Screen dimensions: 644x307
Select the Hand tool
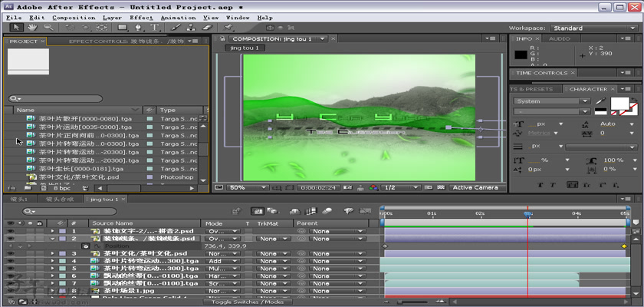tap(32, 28)
